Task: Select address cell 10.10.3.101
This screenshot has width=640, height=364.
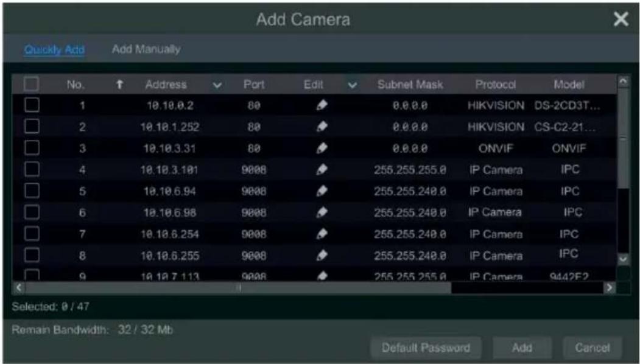Action: 169,169
